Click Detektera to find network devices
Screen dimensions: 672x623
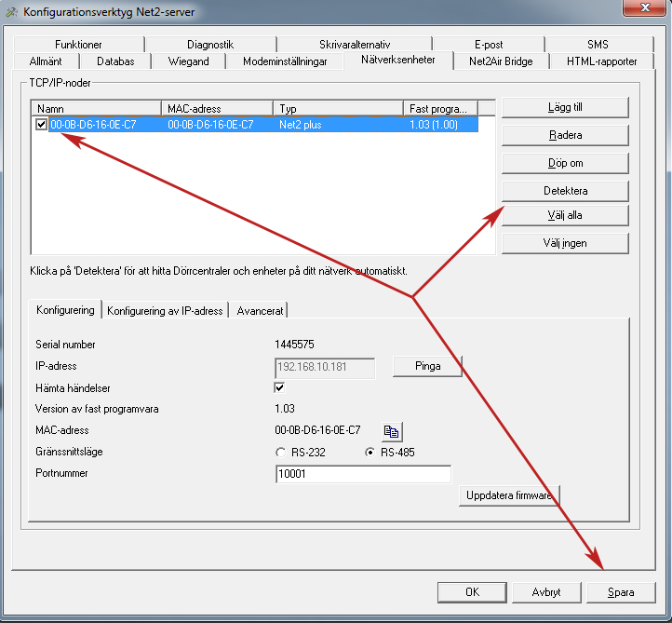click(x=565, y=191)
